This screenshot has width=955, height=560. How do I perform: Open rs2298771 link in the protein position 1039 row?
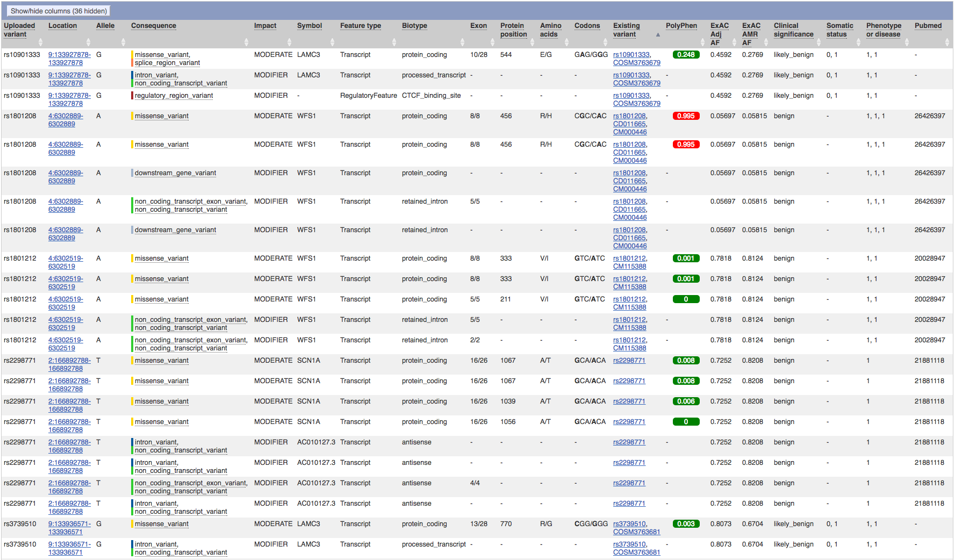629,401
